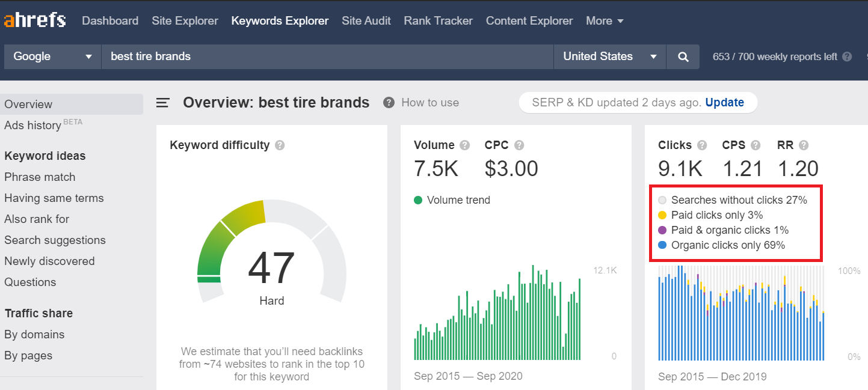Click the green Volume trend legend dot
The image size is (868, 390).
(x=418, y=200)
